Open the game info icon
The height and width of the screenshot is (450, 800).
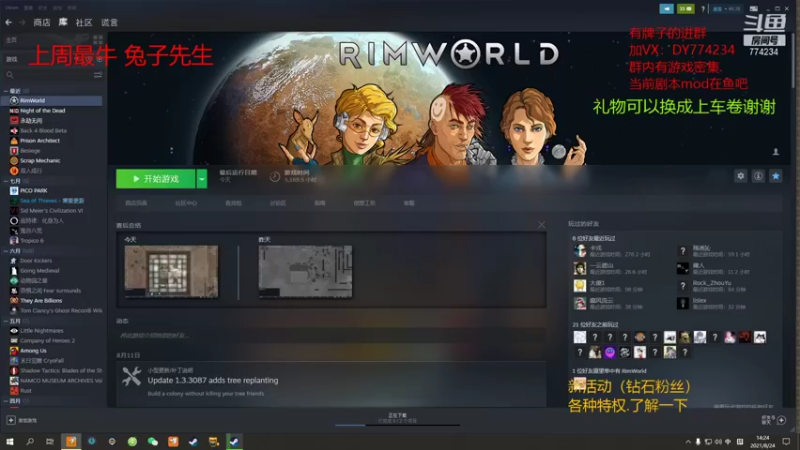(758, 176)
